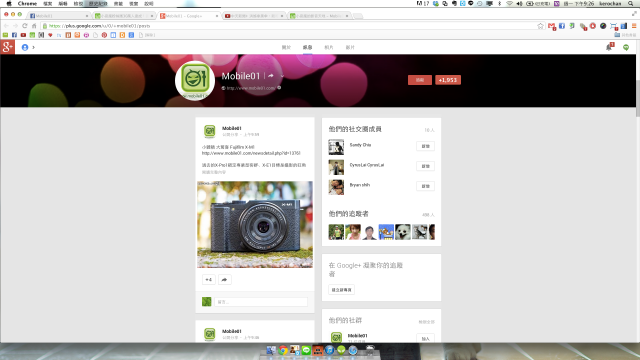Click the red Adblock-style extension icon

point(593,26)
